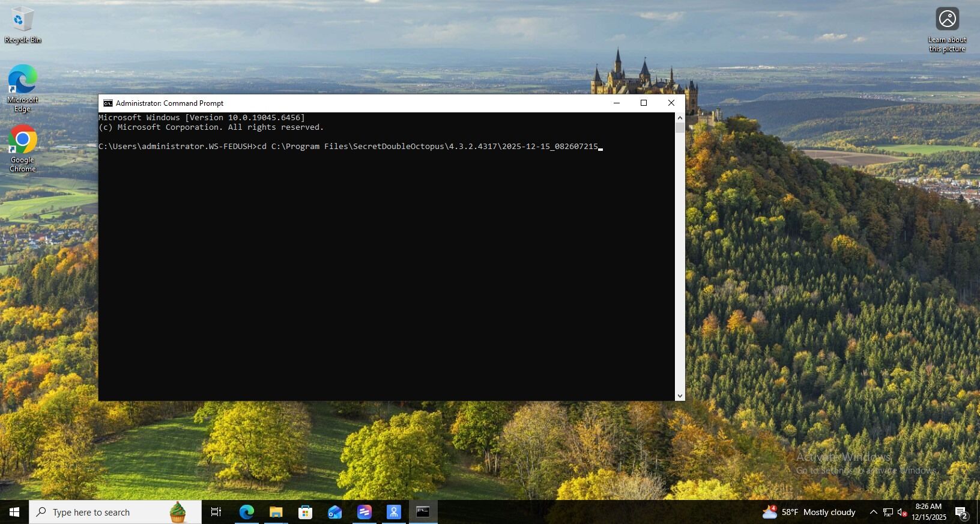Open the Command Prompt title bar system icon
This screenshot has height=524, width=980.
coord(108,103)
